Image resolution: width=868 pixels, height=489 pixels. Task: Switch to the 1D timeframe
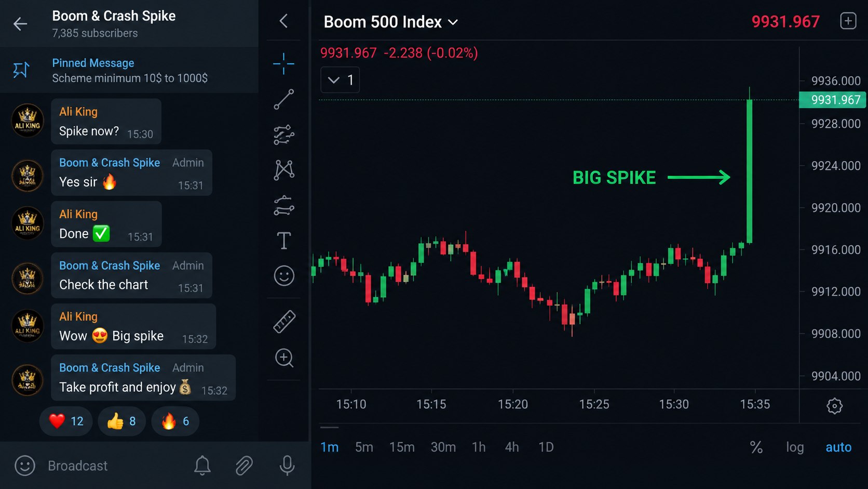(546, 447)
